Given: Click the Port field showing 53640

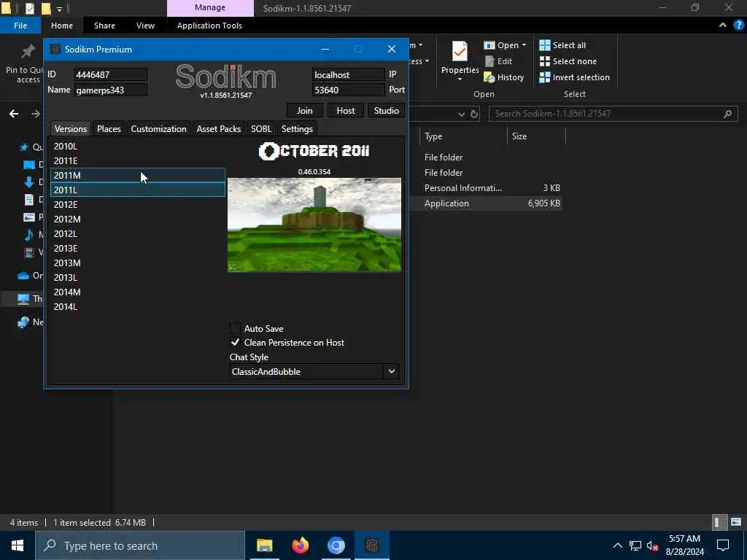Looking at the screenshot, I should click(348, 90).
